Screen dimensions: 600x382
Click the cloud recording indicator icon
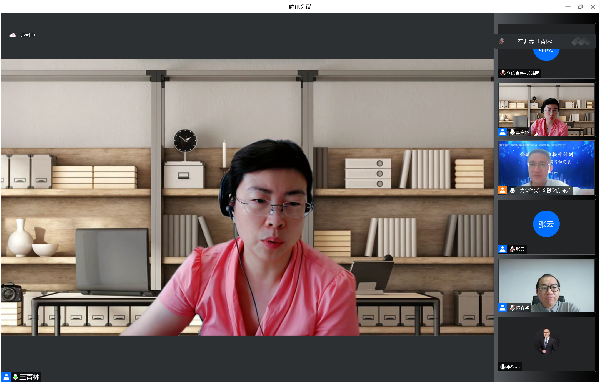point(13,35)
